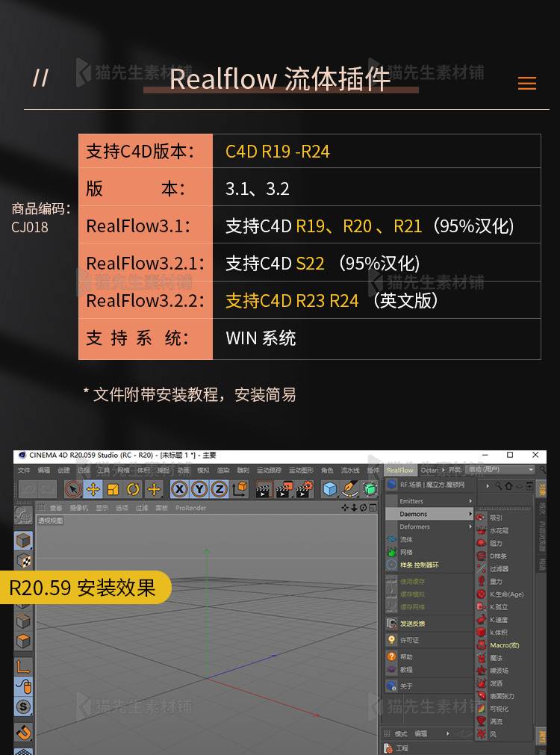Add a Cube primitive object
This screenshot has height=755, width=560.
(x=330, y=489)
